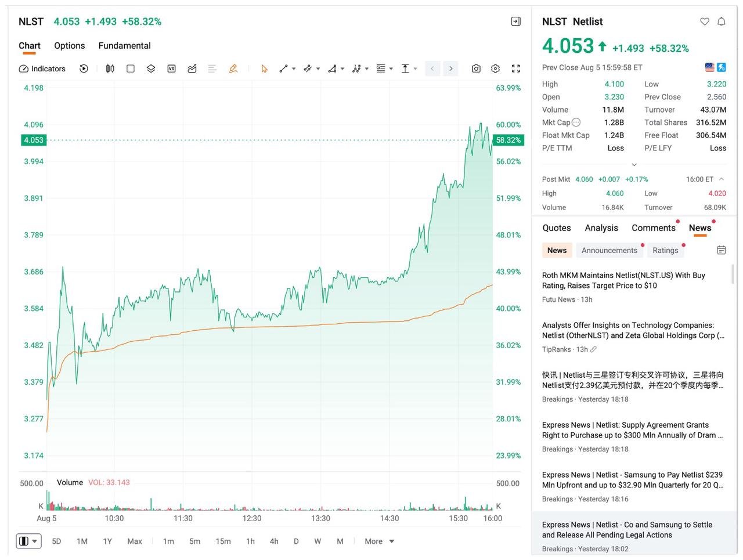Expand the shape tool dropdown arrow

pos(342,68)
